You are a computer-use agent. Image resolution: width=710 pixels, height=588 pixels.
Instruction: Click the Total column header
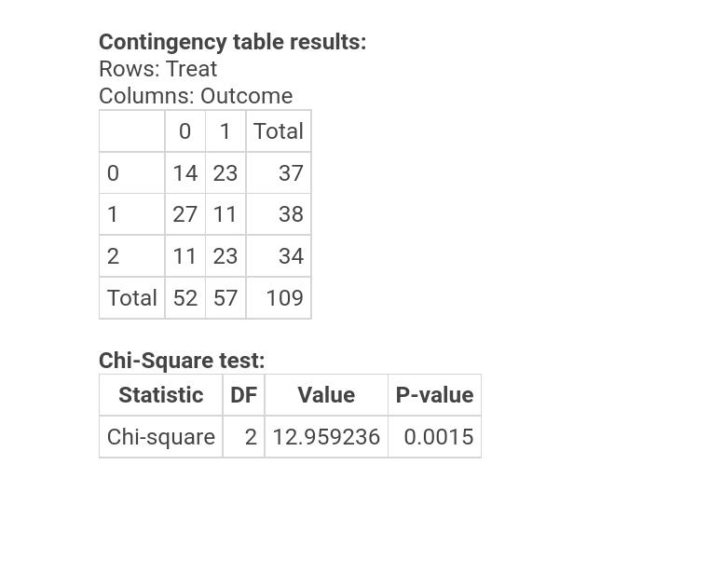click(x=279, y=131)
